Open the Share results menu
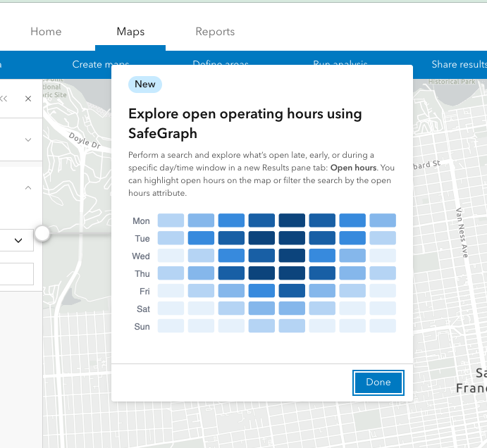The width and height of the screenshot is (487, 448). (459, 64)
